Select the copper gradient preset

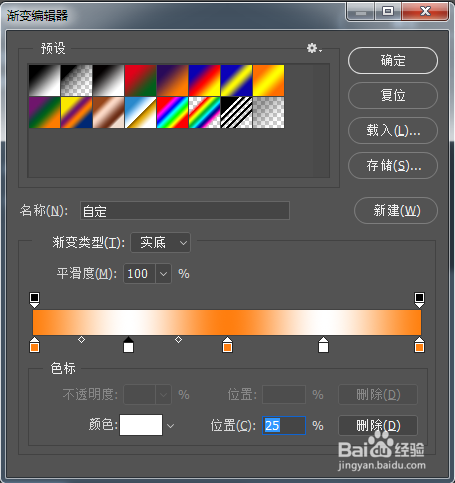pos(109,112)
